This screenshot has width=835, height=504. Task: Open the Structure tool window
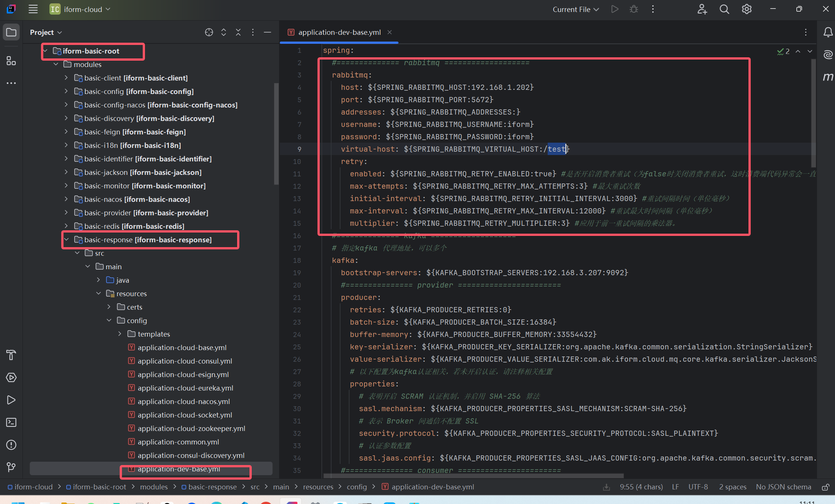click(11, 61)
